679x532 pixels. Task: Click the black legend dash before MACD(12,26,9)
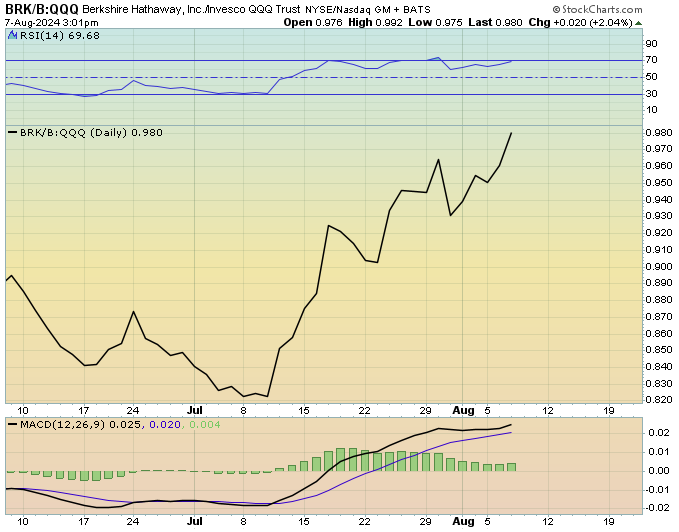click(13, 425)
